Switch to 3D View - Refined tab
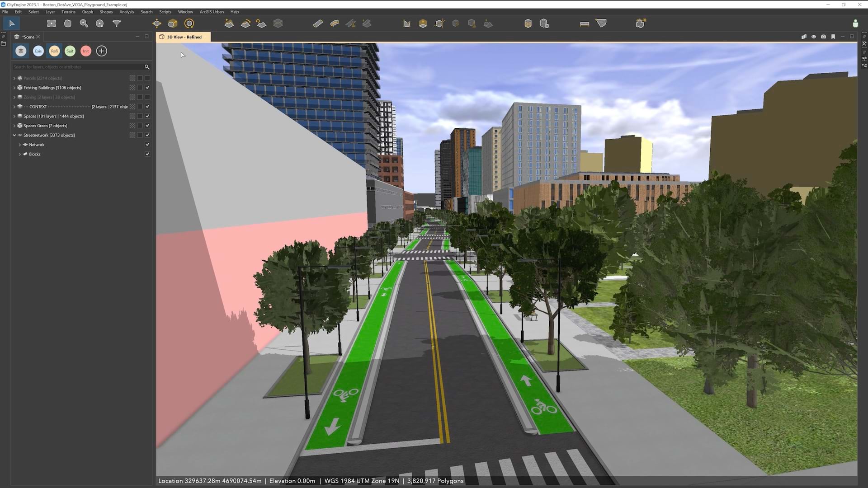The image size is (868, 488). pos(184,37)
